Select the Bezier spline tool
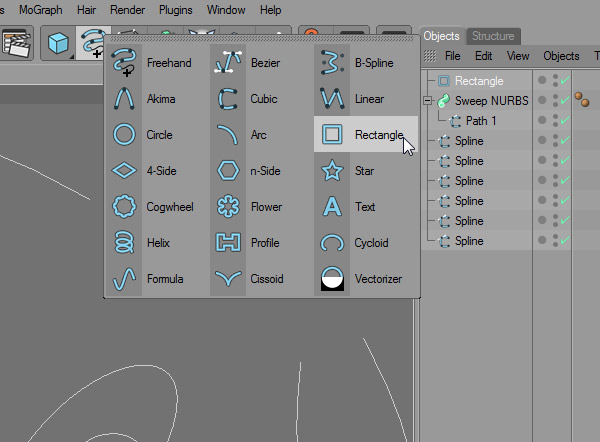The image size is (600, 442). point(261,62)
